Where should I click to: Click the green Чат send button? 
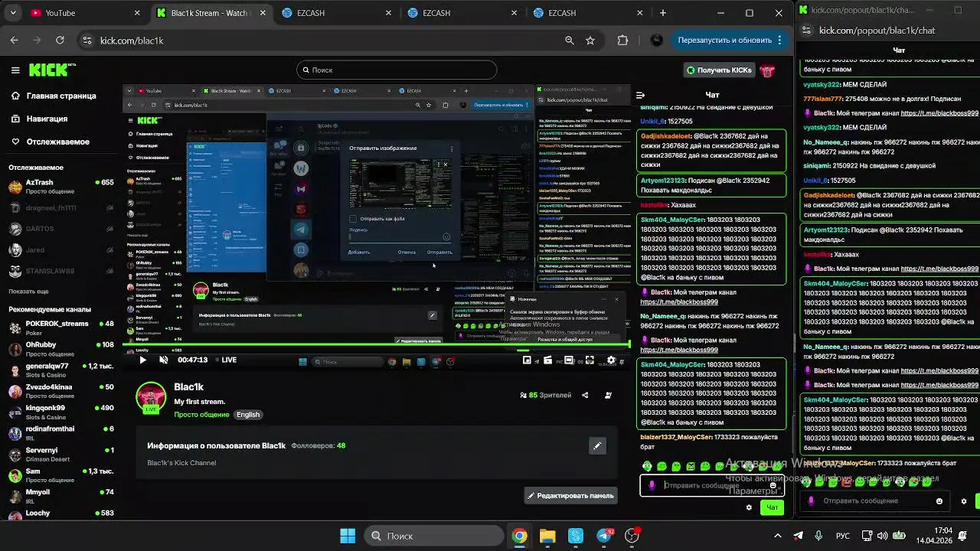click(773, 507)
